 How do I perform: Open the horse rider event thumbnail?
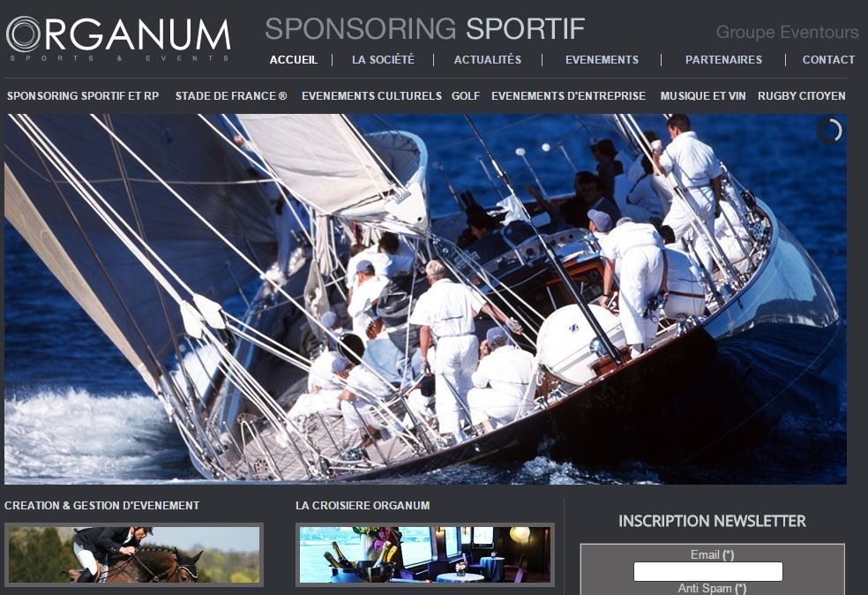134,554
